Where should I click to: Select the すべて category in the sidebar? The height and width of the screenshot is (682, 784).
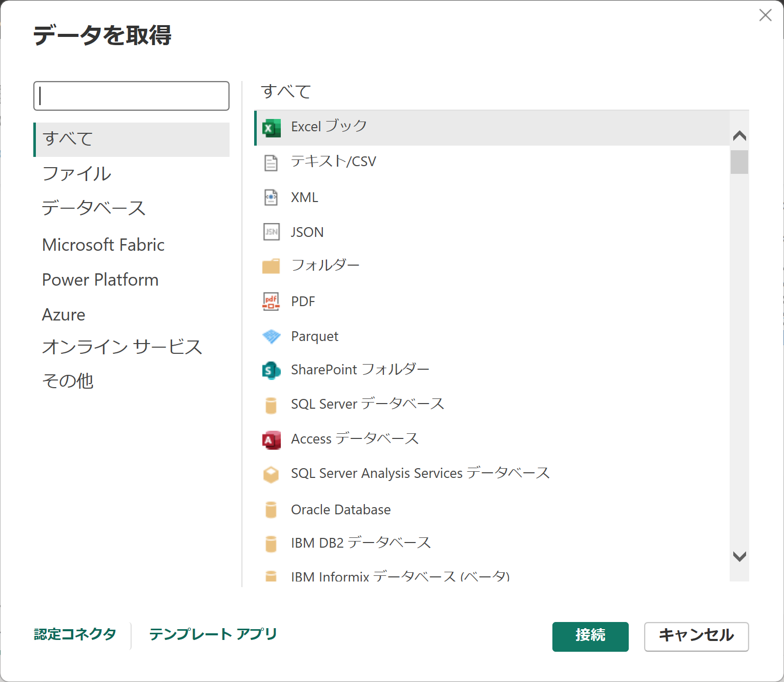(x=132, y=139)
